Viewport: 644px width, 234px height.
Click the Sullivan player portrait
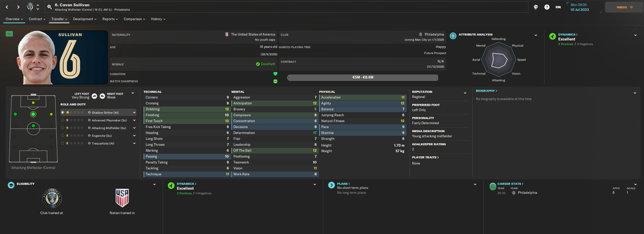point(37,57)
